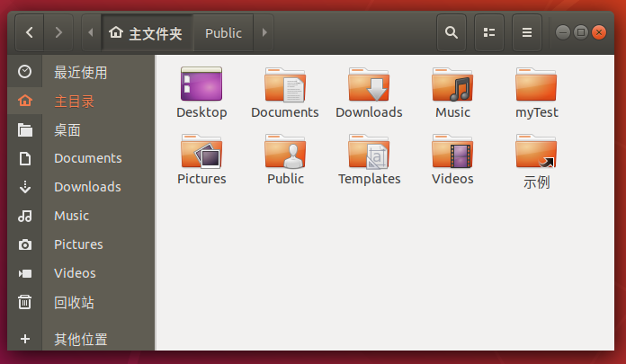Viewport: 626px width, 364px height.
Task: Click the Templates folder icon
Action: (x=369, y=153)
